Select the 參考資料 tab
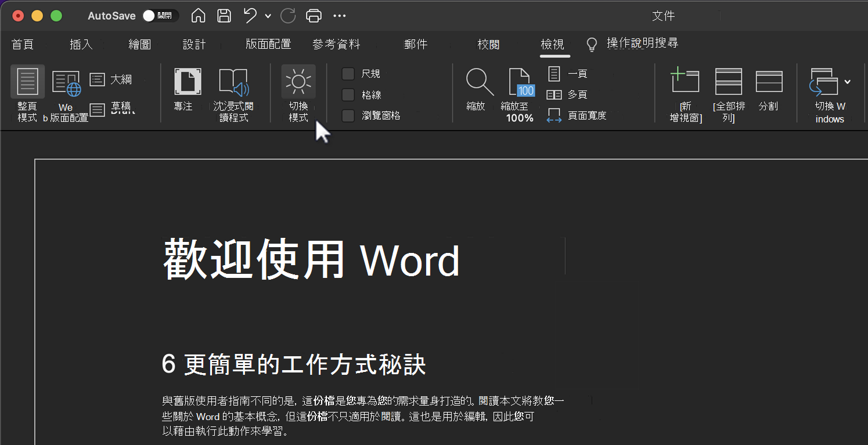 click(x=336, y=44)
